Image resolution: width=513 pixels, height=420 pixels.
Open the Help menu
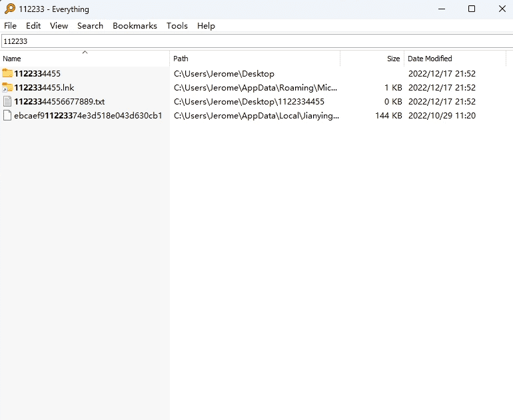click(x=206, y=25)
